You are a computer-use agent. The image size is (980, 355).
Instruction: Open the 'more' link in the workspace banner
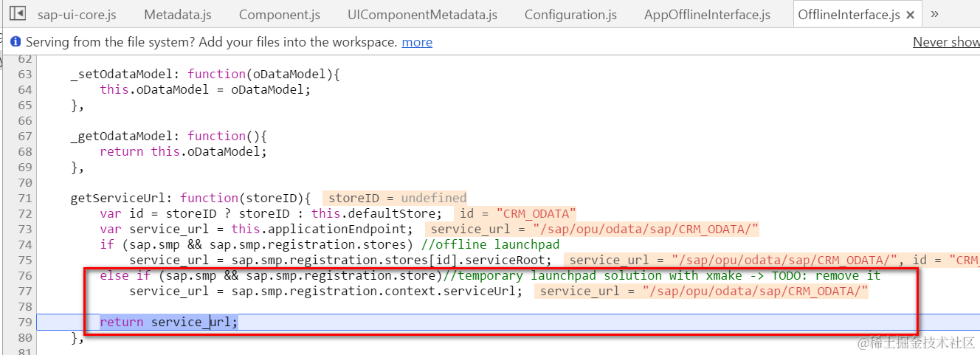pos(417,42)
